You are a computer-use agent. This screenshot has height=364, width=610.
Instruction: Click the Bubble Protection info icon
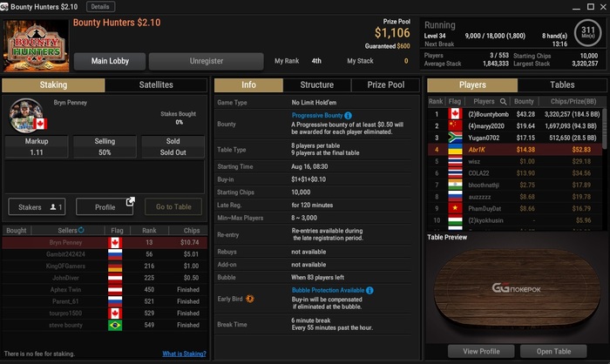369,290
